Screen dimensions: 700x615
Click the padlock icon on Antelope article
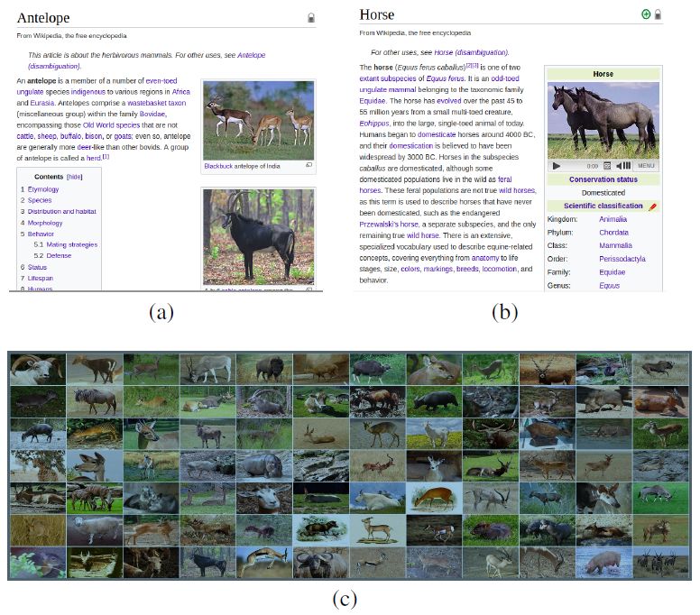311,18
